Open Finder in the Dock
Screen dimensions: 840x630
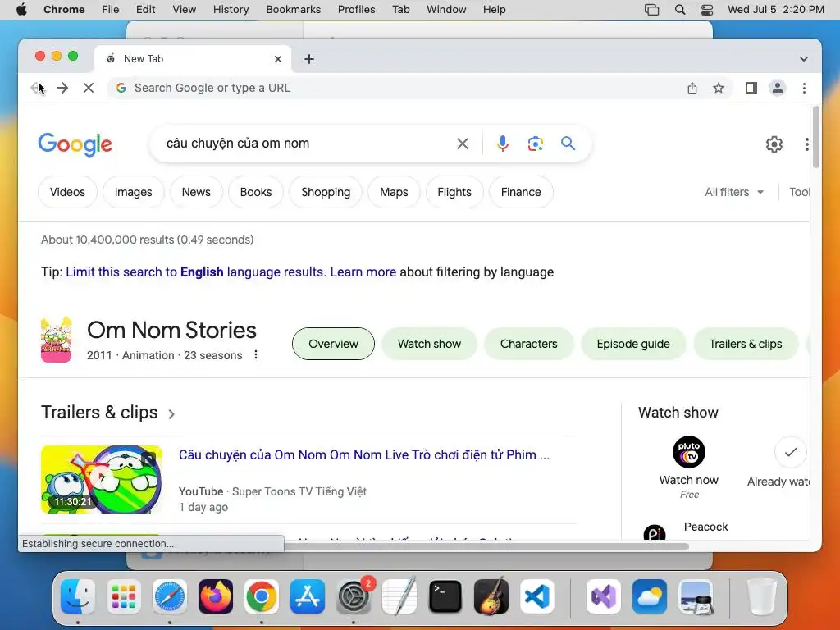pyautogui.click(x=78, y=596)
